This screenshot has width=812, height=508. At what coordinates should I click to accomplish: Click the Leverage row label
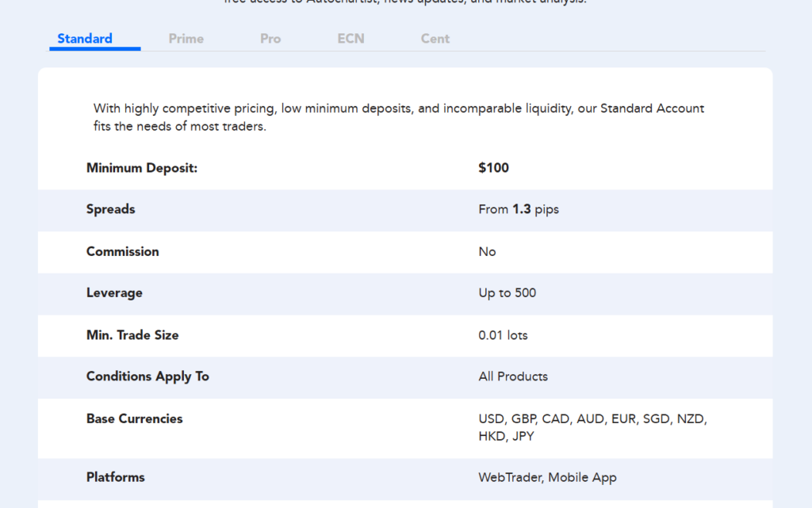(x=114, y=293)
